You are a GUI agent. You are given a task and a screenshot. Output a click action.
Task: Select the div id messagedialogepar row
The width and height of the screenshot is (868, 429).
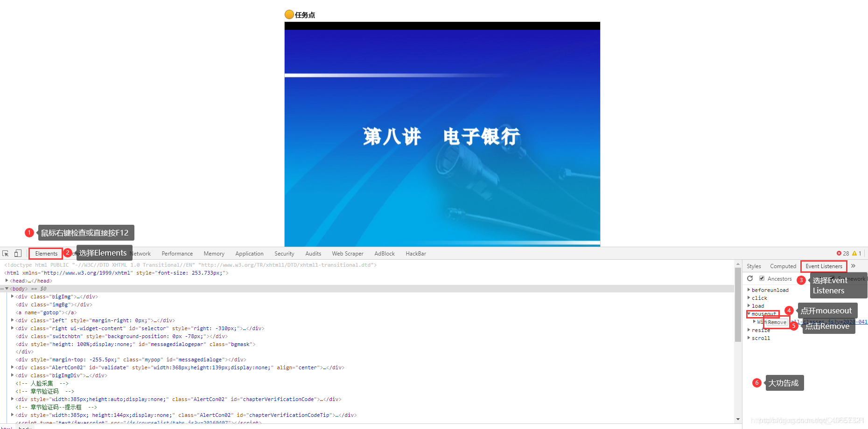367,344
